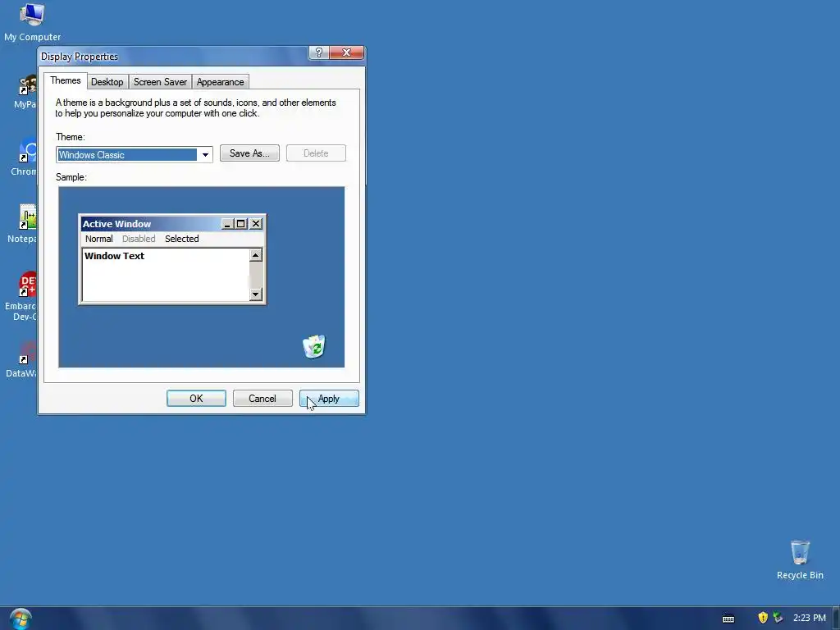Click Normal in the sample menu

[99, 239]
